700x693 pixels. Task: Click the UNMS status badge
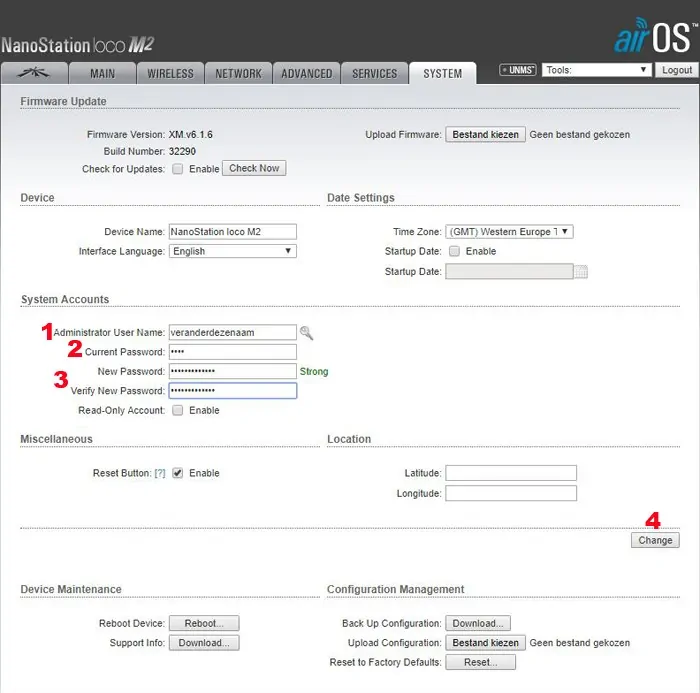(517, 70)
